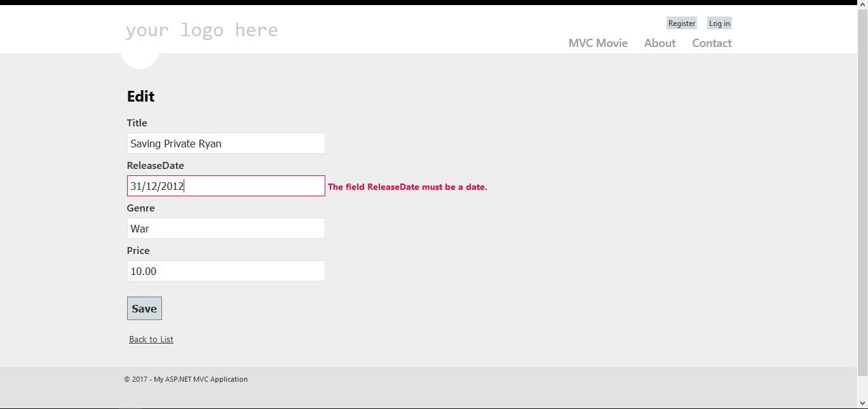
Task: Open the Contact page
Action: [x=712, y=43]
